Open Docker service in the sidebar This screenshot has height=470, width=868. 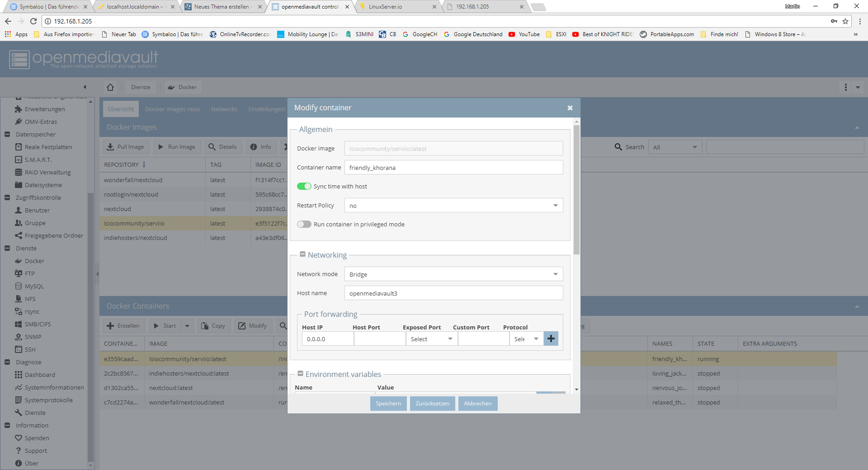point(34,261)
